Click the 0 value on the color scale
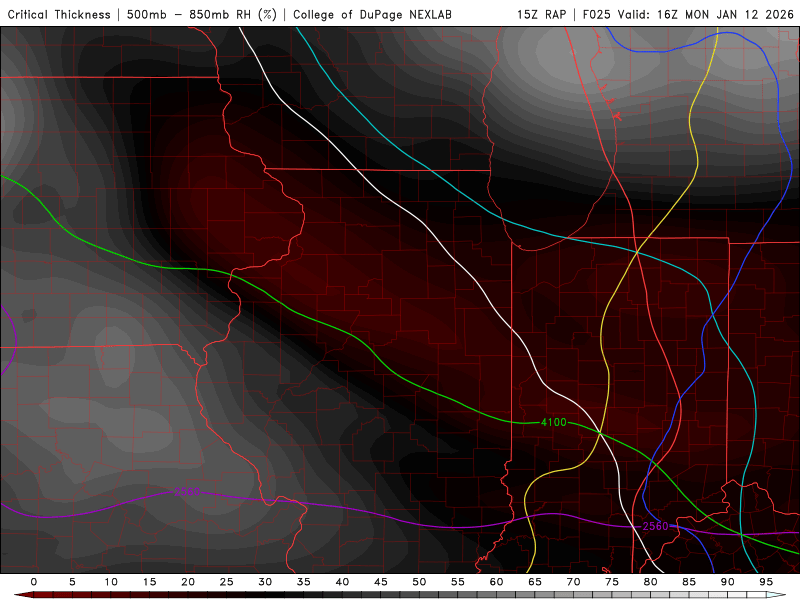The width and height of the screenshot is (800, 600). click(x=34, y=582)
